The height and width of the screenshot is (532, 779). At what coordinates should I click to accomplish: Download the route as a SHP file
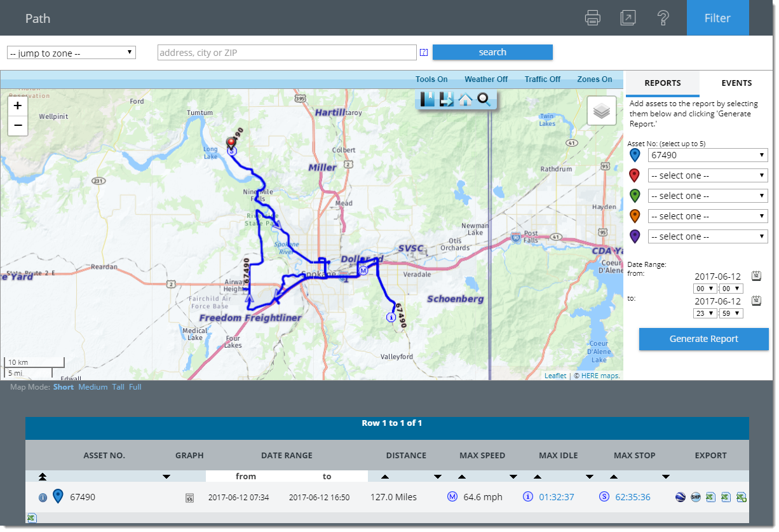pos(696,496)
